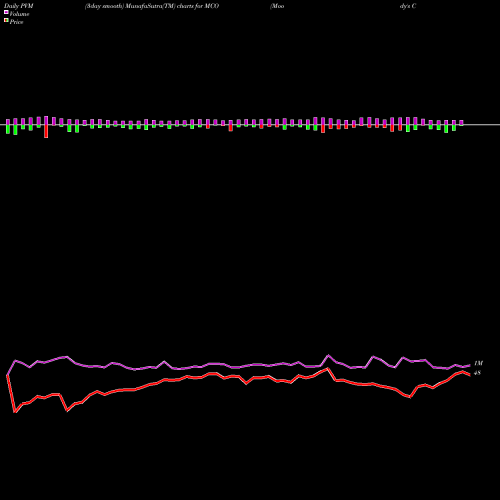Click the "dy's C" title fragment

tap(408, 6)
